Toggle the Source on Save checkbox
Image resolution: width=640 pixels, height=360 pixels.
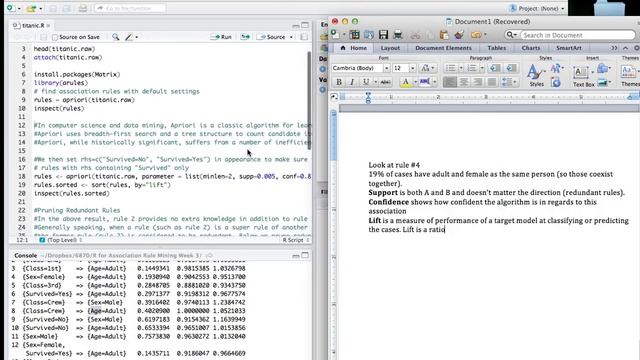click(x=55, y=37)
